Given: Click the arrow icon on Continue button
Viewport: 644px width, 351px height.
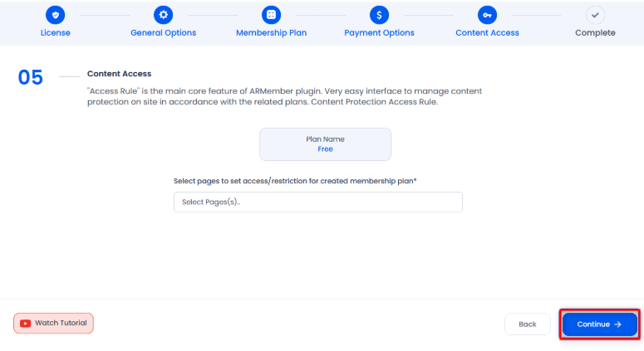Looking at the screenshot, I should pyautogui.click(x=617, y=324).
